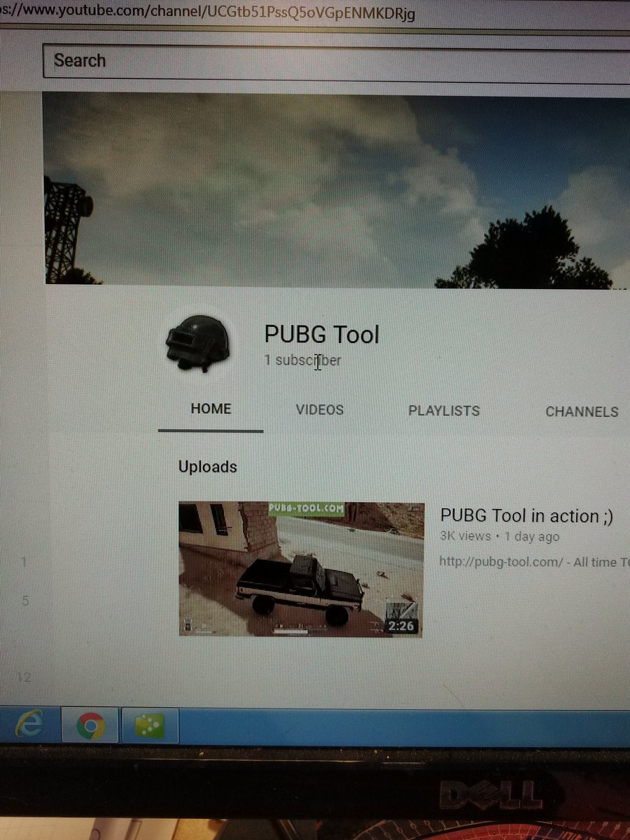
Task: Switch to Chrome in the taskbar
Action: point(90,725)
